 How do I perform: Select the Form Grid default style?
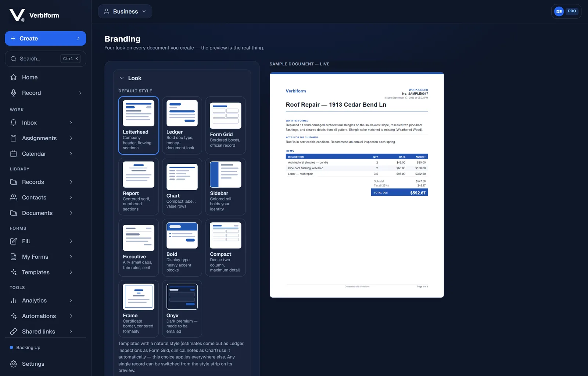tap(226, 125)
